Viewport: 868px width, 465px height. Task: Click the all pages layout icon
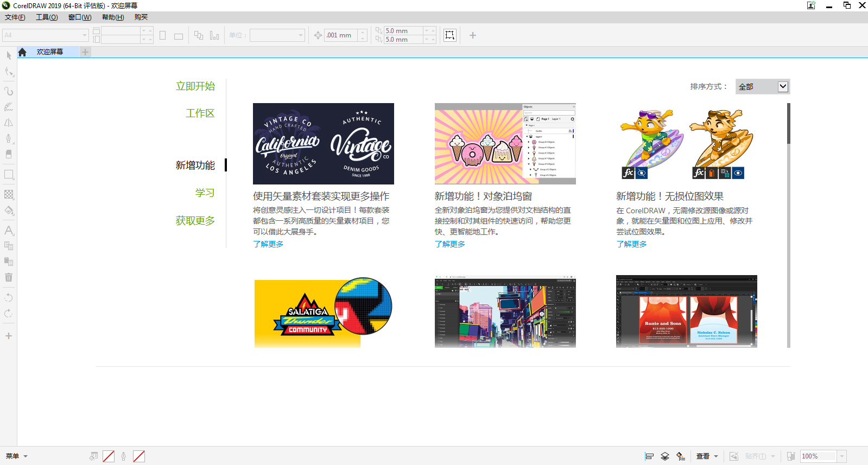coord(199,35)
